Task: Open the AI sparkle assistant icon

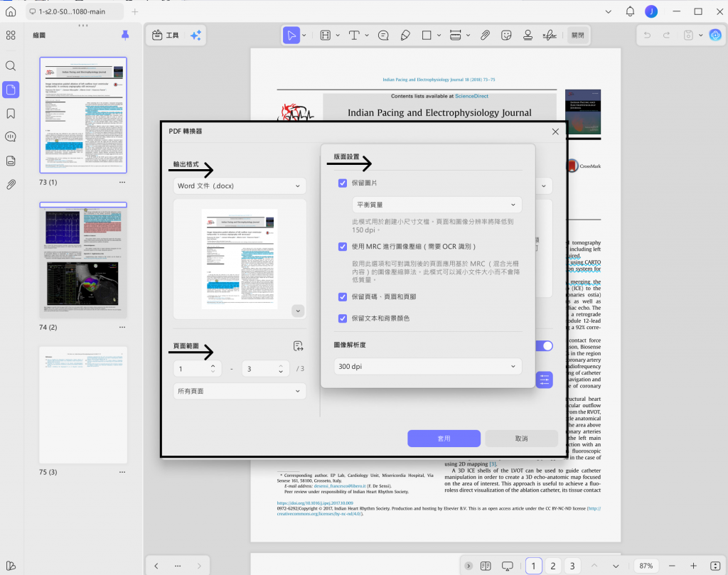Action: (196, 36)
